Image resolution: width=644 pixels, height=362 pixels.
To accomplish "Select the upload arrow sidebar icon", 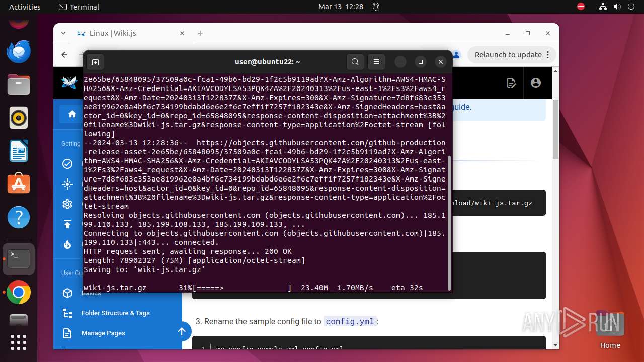I will [x=67, y=224].
